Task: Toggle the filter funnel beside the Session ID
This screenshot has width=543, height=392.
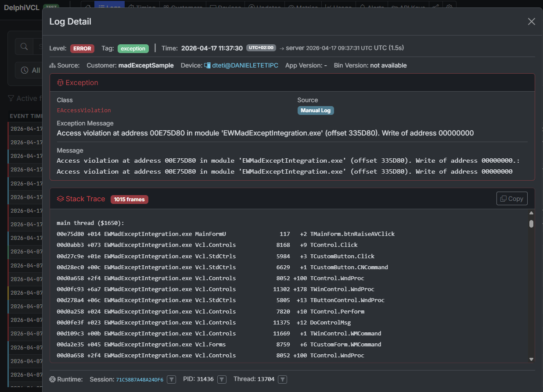Action: [x=171, y=379]
